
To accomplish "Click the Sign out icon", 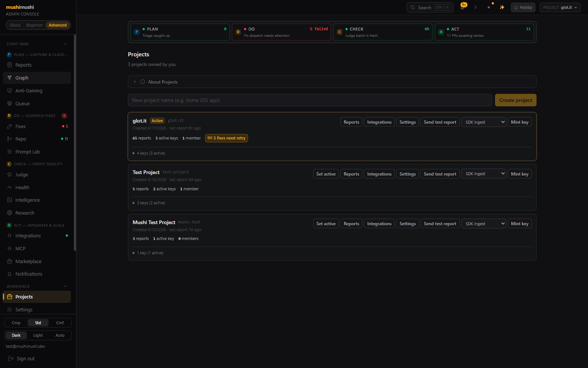I will [11, 358].
